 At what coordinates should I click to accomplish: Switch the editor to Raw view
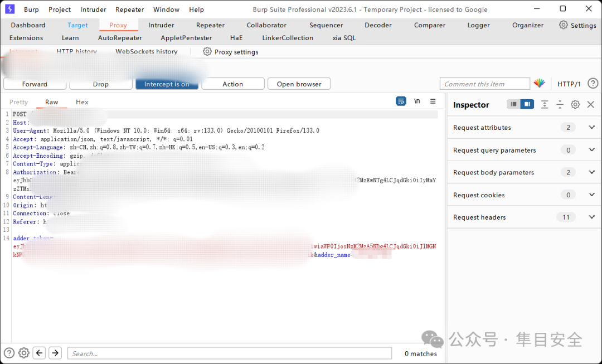tap(51, 102)
